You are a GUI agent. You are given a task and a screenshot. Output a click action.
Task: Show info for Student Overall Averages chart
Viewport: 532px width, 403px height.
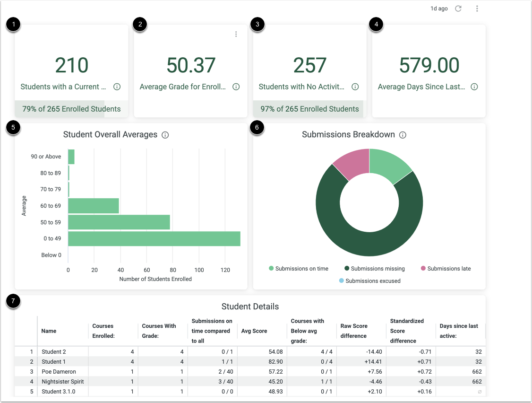[x=165, y=134]
